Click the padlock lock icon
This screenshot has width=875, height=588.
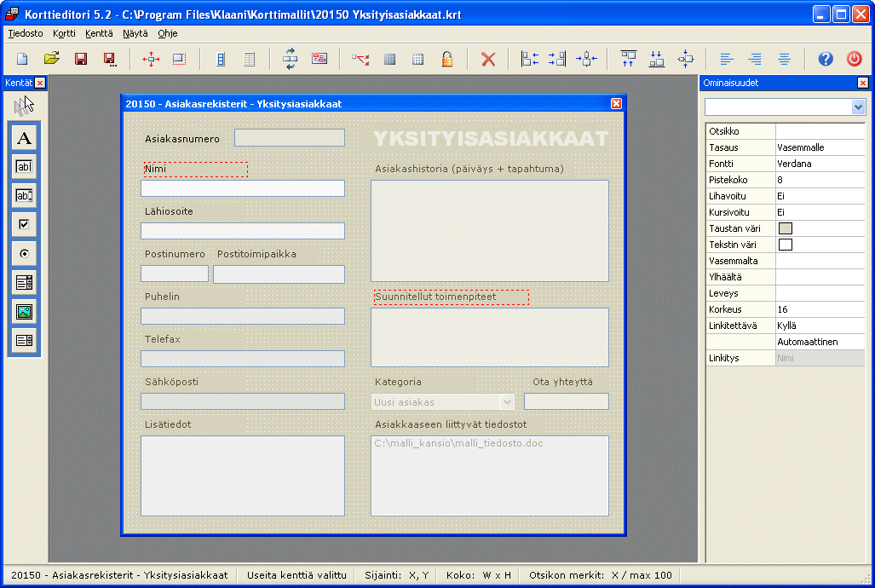pyautogui.click(x=446, y=59)
